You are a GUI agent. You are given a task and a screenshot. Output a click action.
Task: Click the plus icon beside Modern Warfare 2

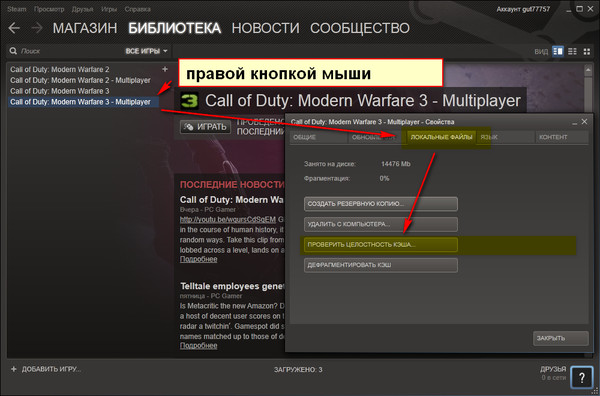click(x=165, y=69)
